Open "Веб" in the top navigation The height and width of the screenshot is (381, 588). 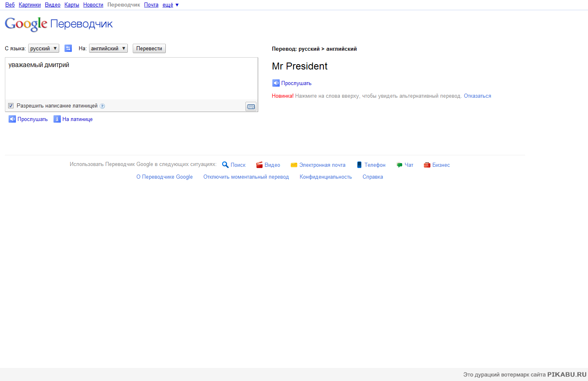click(x=10, y=5)
